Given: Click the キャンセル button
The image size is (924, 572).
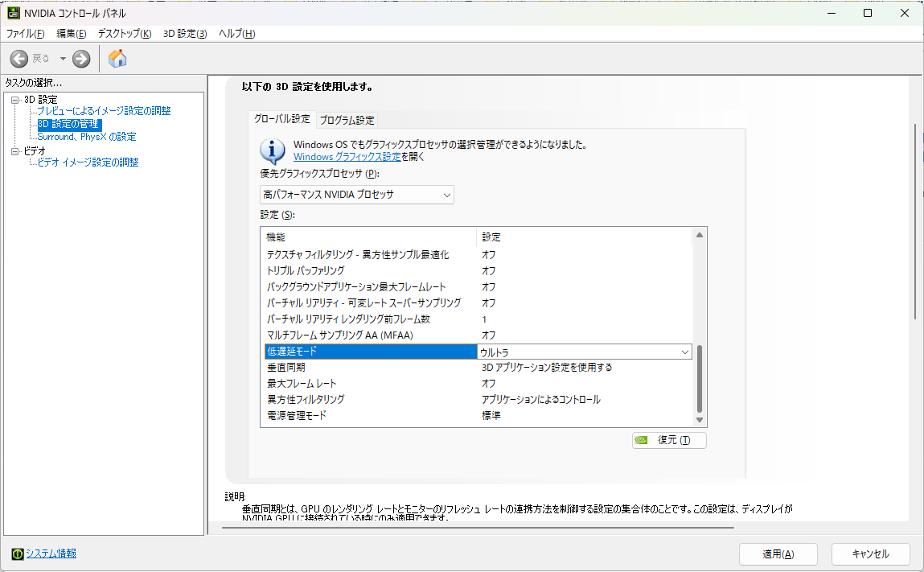Looking at the screenshot, I should click(x=870, y=554).
